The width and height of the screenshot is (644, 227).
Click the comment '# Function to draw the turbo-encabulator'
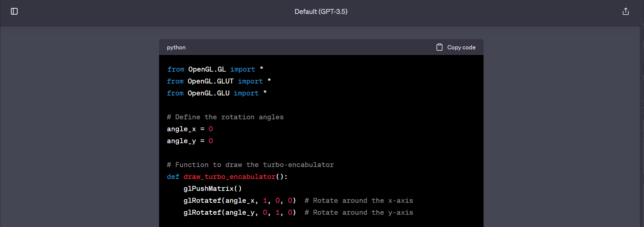pos(250,165)
